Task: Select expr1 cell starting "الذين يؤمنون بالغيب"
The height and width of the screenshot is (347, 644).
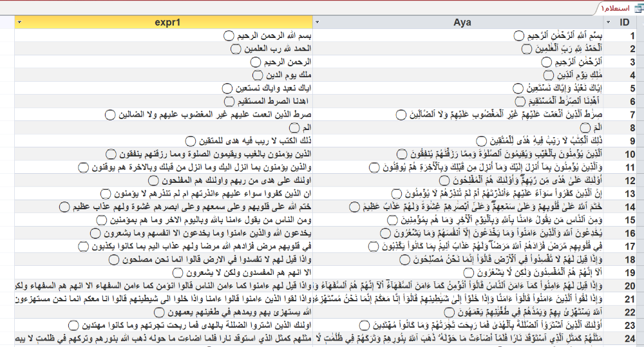Action: click(x=164, y=154)
